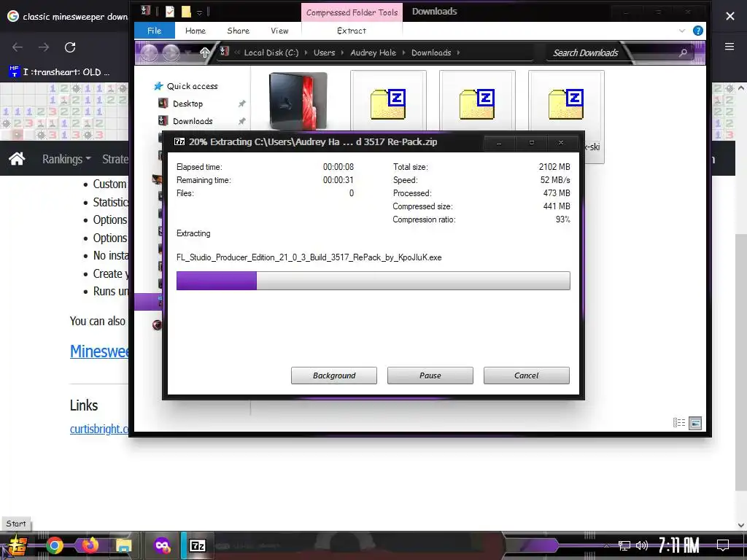Image resolution: width=747 pixels, height=560 pixels.
Task: Click the pin icon beside Desktop
Action: pos(242,104)
